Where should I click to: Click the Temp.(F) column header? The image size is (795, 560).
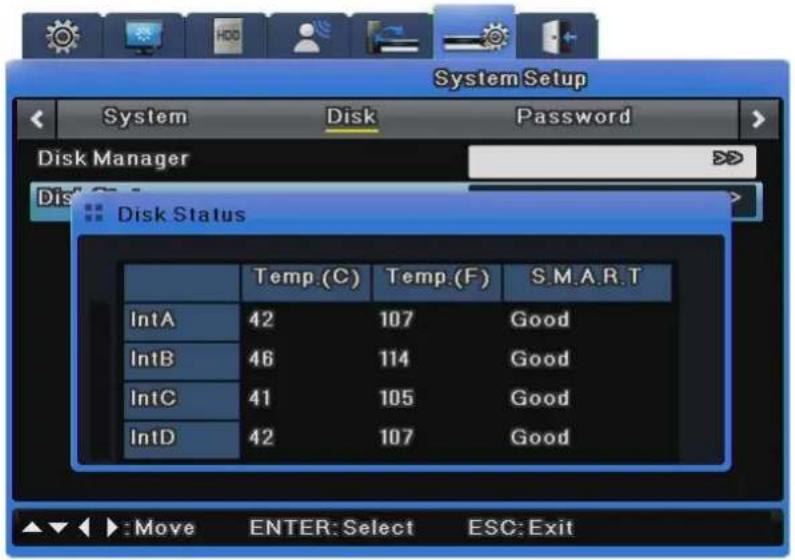[437, 281]
